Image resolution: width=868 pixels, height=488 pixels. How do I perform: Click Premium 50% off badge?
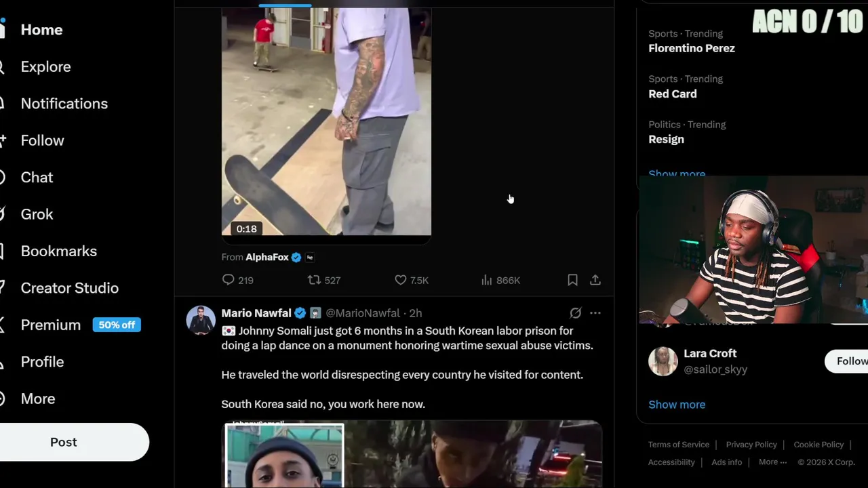[117, 325]
